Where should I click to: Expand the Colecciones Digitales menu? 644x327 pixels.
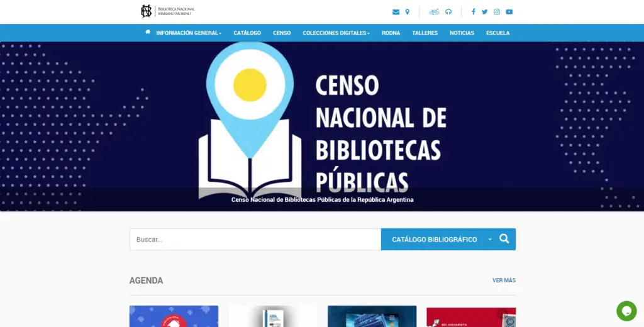tap(336, 33)
